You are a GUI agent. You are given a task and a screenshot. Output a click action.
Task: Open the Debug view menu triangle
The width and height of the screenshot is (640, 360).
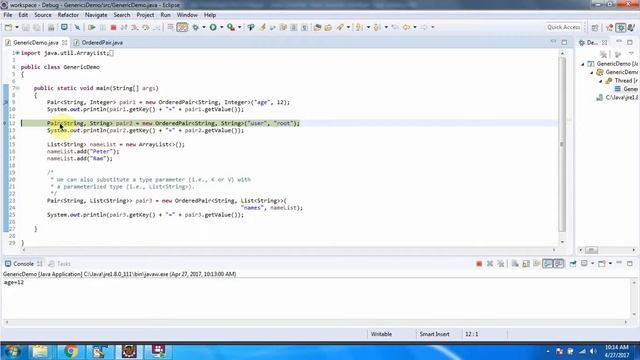[x=631, y=54]
